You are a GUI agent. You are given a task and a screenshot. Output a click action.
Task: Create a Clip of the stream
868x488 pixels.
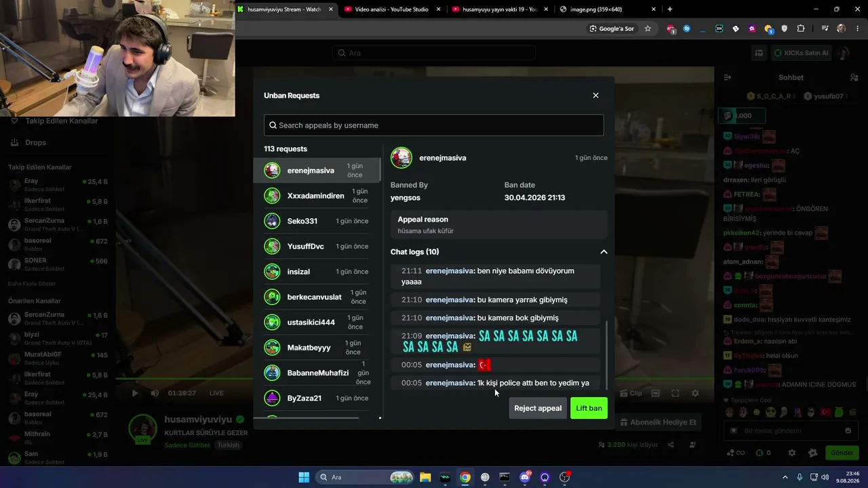click(x=631, y=393)
